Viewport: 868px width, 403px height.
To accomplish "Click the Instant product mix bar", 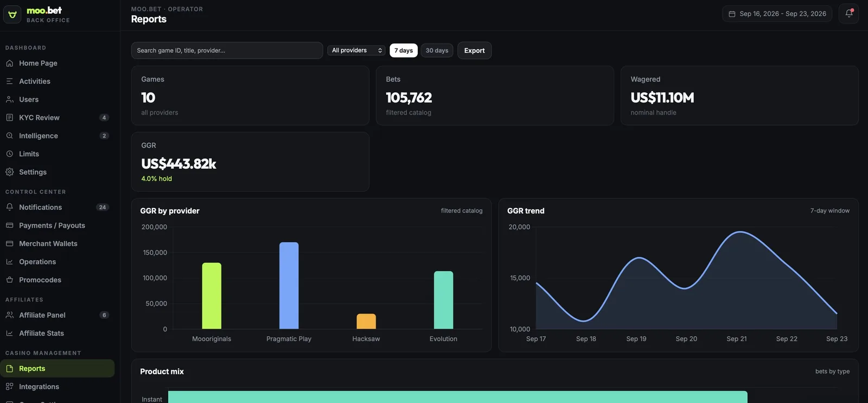I will [458, 397].
